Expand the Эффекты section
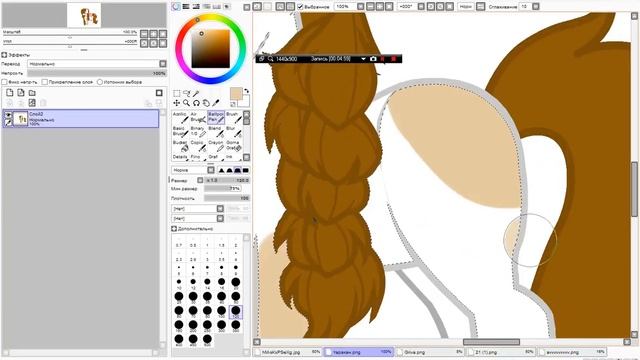Image resolution: width=640 pixels, height=360 pixels. coord(4,55)
